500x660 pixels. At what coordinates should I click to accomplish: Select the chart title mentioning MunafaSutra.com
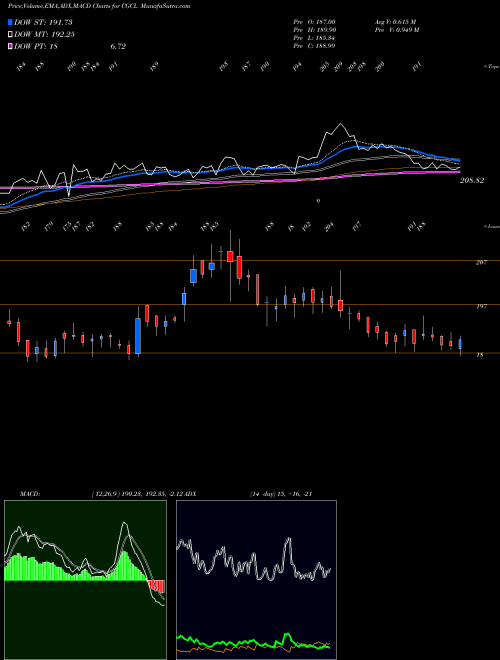coord(99,6)
